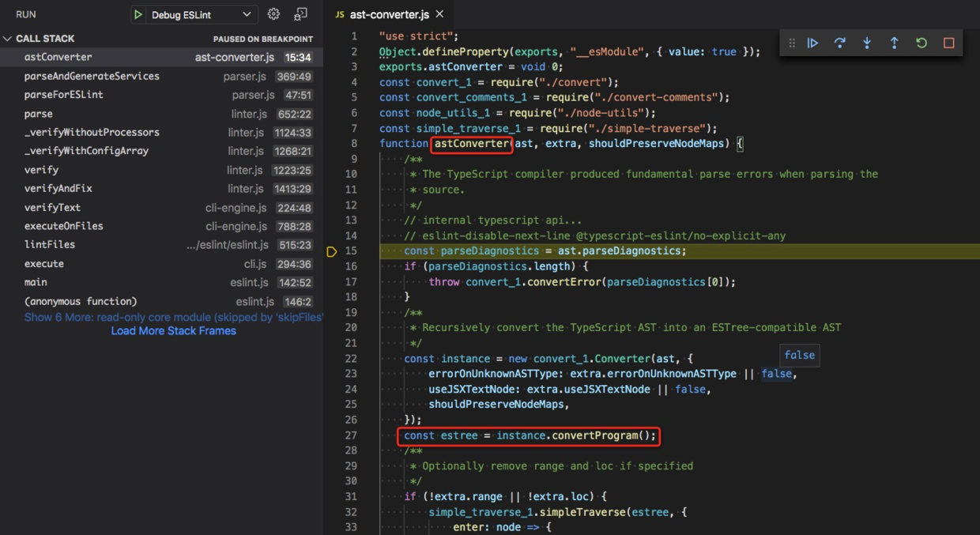Image resolution: width=980 pixels, height=535 pixels.
Task: Close the ast-converter.js tab
Action: (x=439, y=13)
